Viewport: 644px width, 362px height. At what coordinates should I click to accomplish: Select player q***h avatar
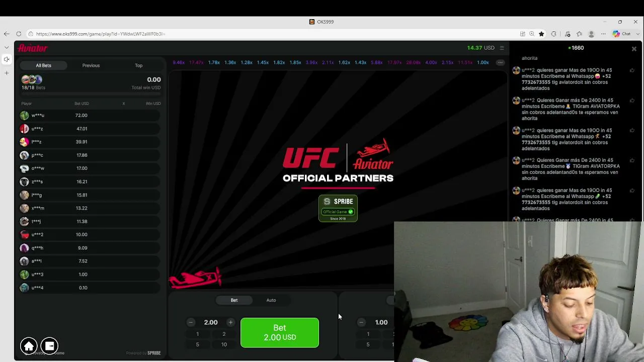click(24, 248)
